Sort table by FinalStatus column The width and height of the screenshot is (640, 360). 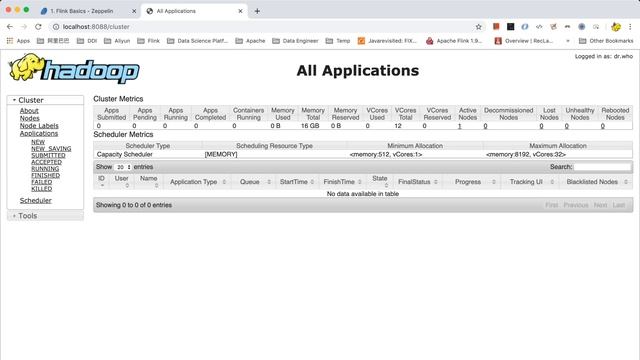click(x=418, y=182)
